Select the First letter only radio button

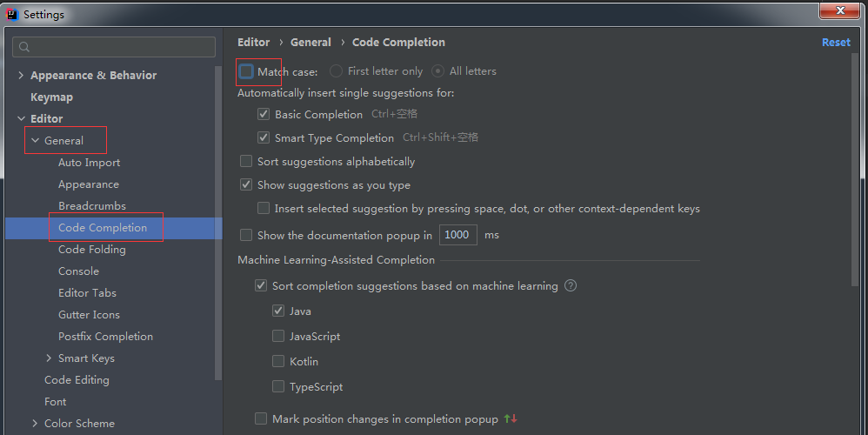(337, 71)
